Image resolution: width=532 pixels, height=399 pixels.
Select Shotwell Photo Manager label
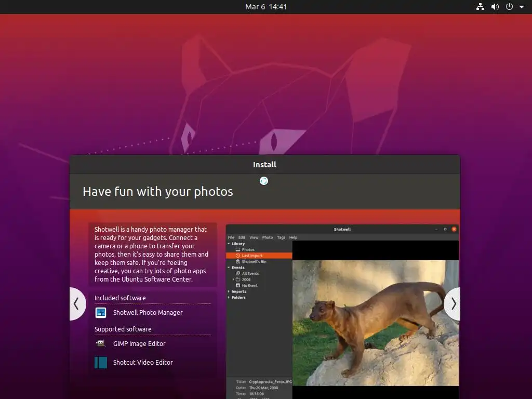pos(148,312)
